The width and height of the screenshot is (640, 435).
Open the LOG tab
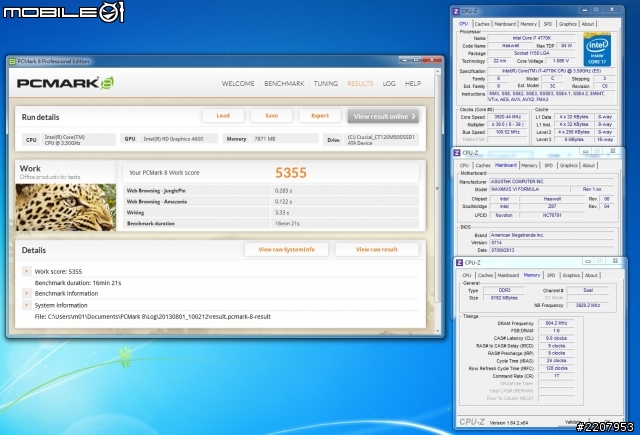(389, 84)
